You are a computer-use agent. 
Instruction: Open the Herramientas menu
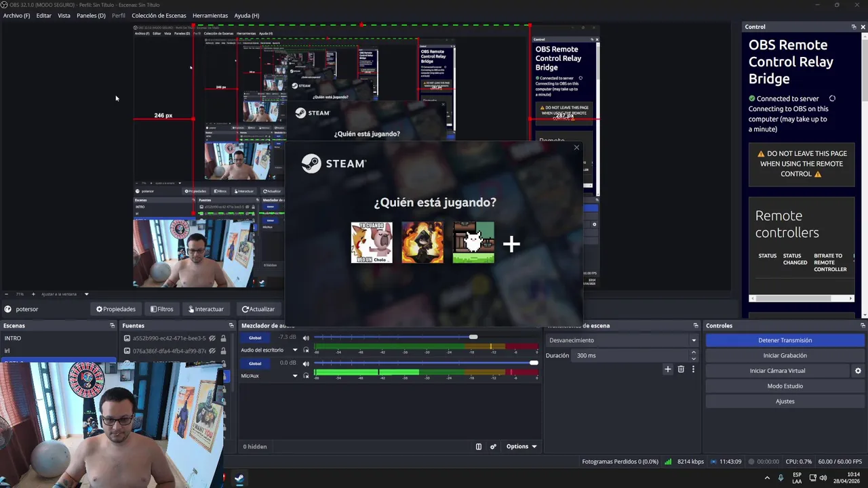[210, 16]
